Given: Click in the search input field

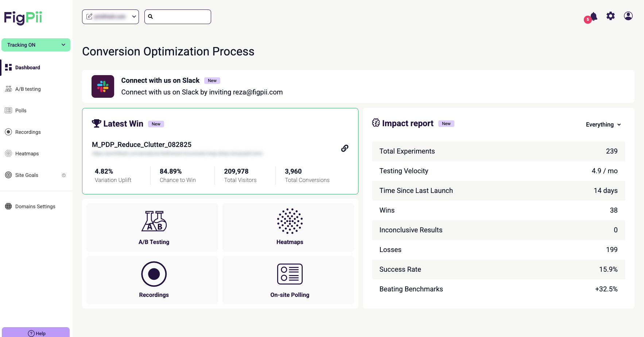Looking at the screenshot, I should 178,17.
